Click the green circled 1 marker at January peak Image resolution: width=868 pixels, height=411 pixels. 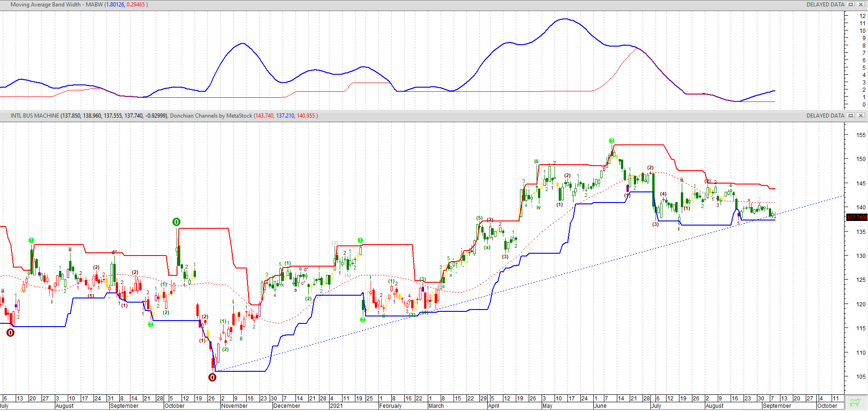[x=360, y=240]
